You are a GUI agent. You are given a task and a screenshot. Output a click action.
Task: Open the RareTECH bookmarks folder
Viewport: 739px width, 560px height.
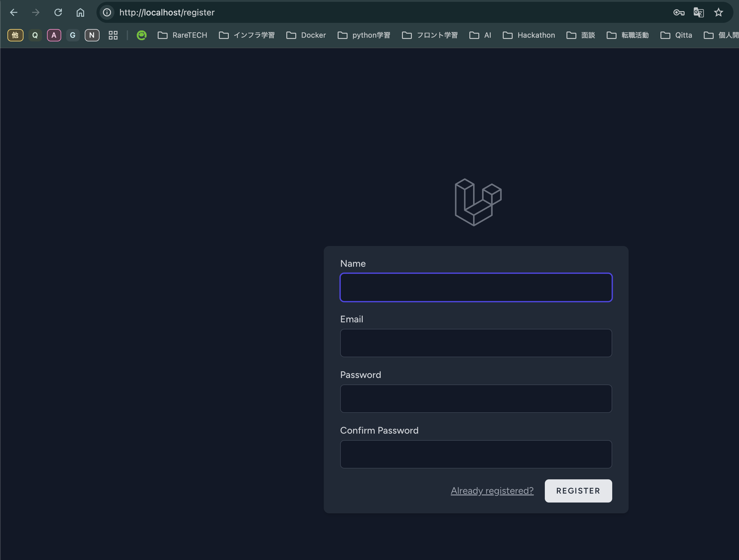coord(182,35)
